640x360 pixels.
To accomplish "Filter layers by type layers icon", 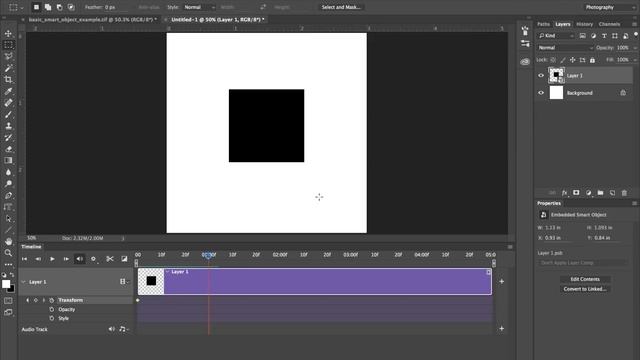I will pos(604,36).
